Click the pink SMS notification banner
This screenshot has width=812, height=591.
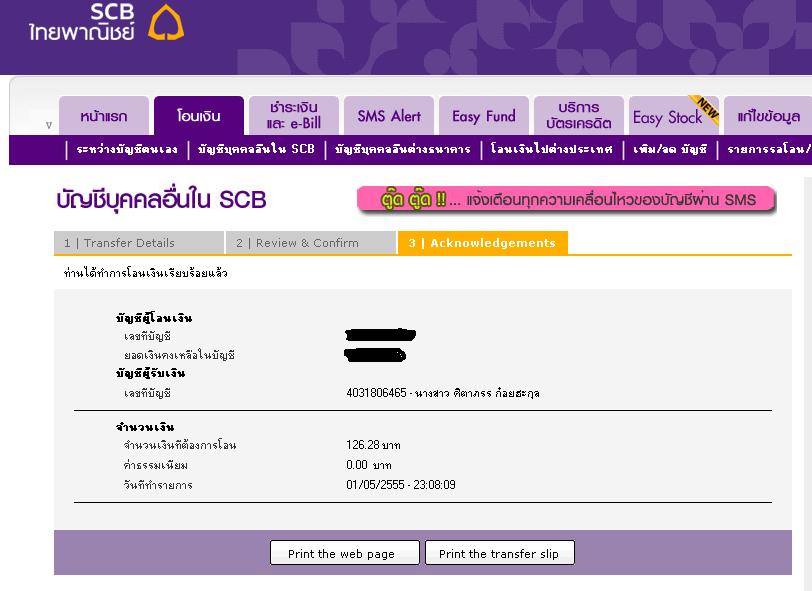(567, 199)
